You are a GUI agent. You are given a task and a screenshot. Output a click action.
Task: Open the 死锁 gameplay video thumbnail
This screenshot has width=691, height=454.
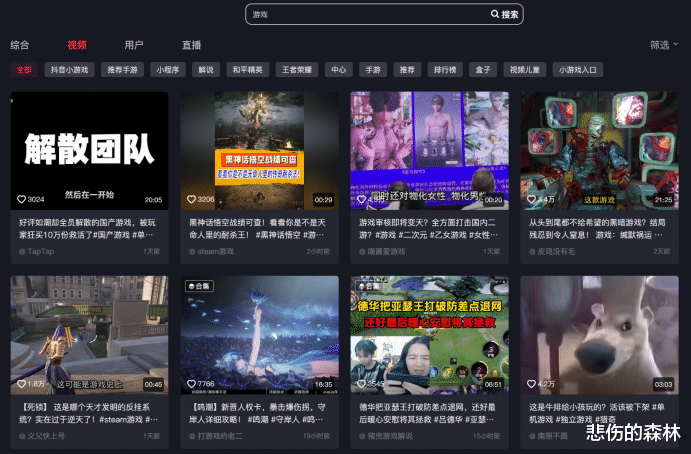point(89,335)
